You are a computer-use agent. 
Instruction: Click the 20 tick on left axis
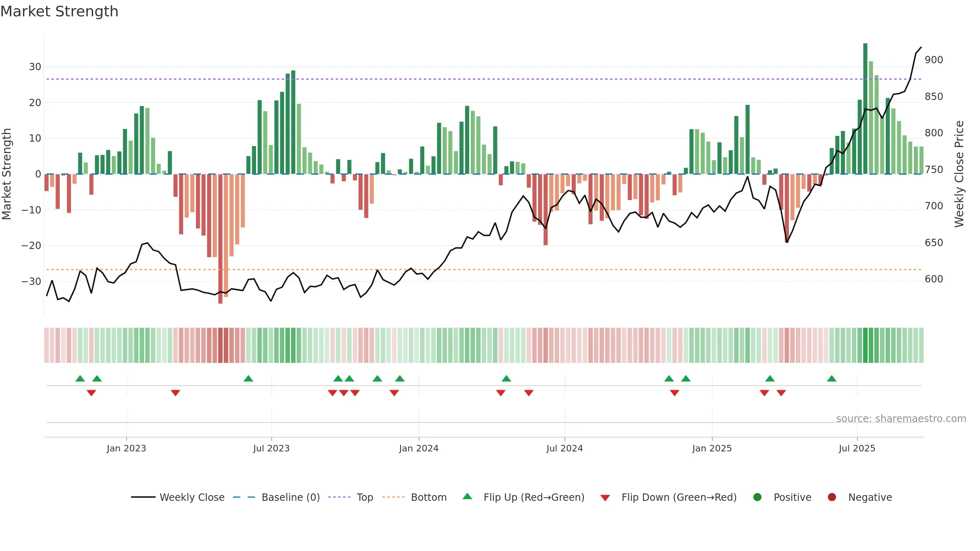click(x=35, y=102)
